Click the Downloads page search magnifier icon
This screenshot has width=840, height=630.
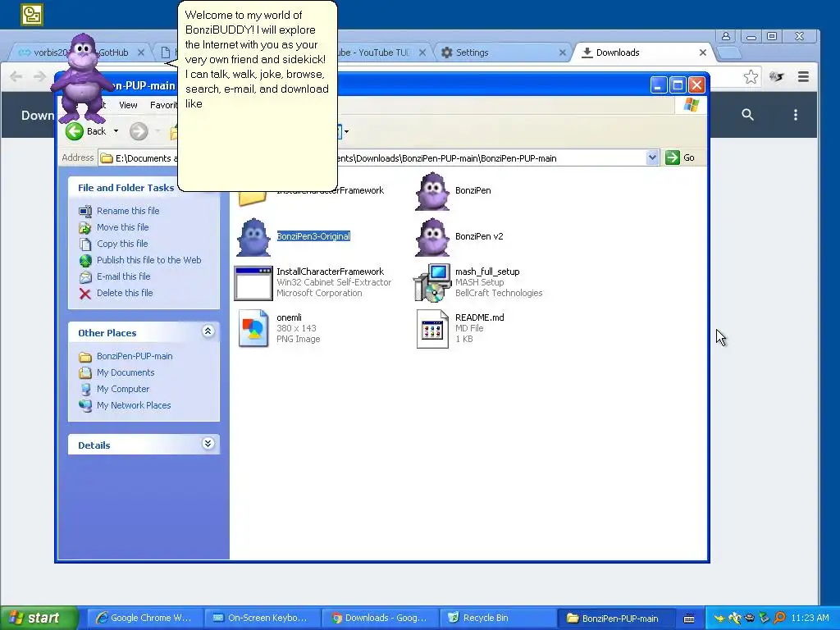(x=747, y=115)
